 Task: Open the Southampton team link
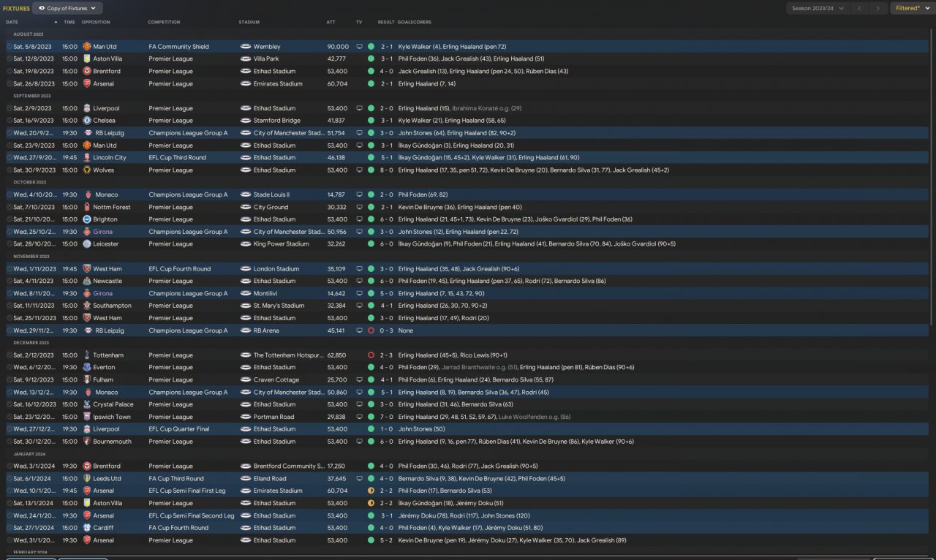[113, 306]
